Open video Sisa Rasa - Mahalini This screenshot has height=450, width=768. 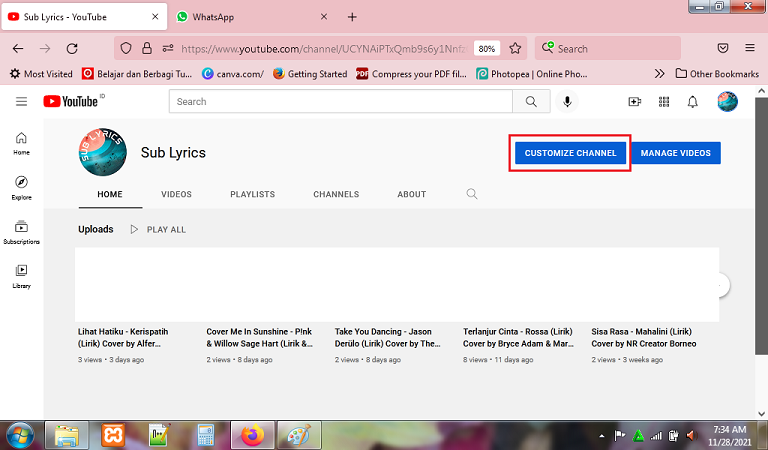click(644, 337)
